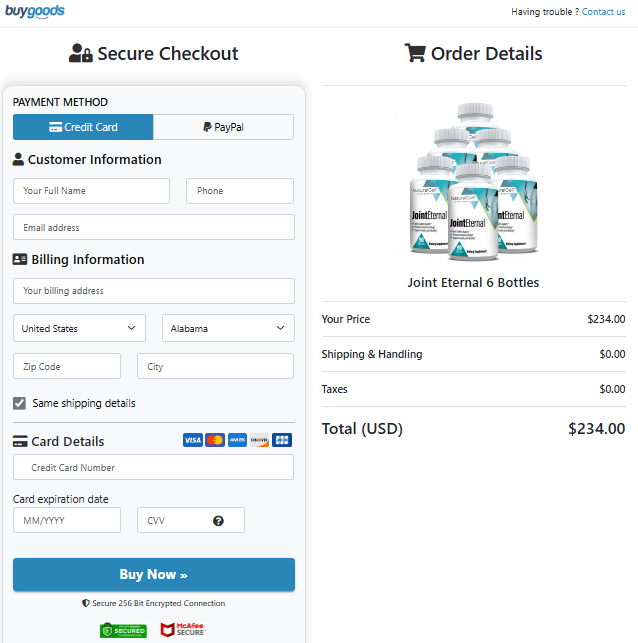Click the Mastercard icon
This screenshot has width=638, height=643.
[x=215, y=440]
